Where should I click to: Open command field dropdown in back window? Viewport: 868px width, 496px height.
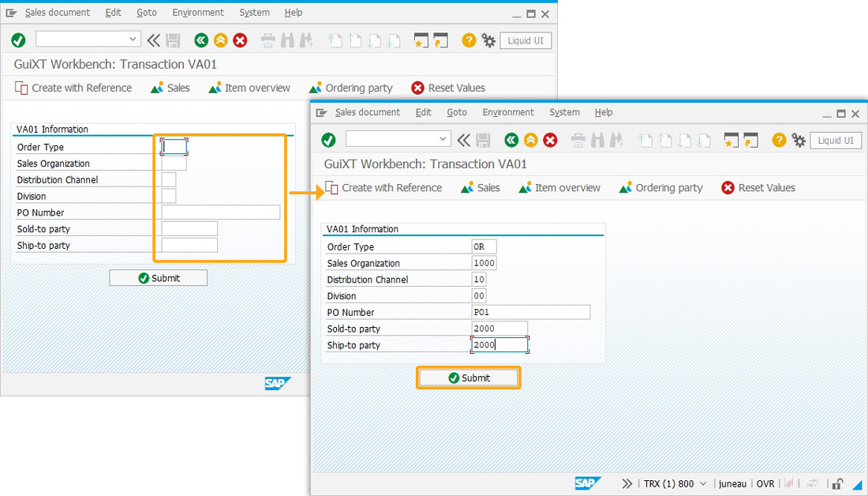[x=133, y=39]
